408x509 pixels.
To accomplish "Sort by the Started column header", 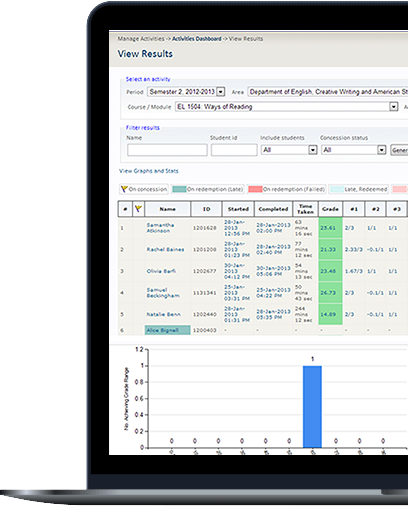I will (238, 209).
